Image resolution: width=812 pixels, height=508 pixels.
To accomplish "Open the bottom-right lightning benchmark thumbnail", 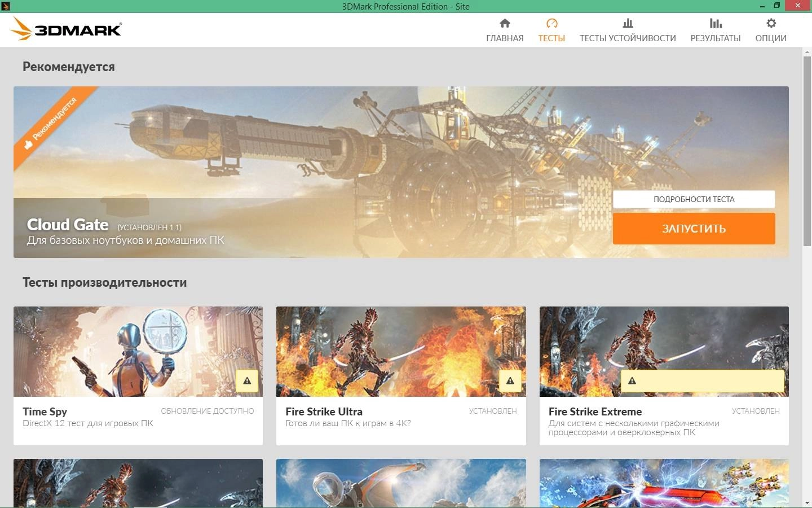I will (664, 483).
